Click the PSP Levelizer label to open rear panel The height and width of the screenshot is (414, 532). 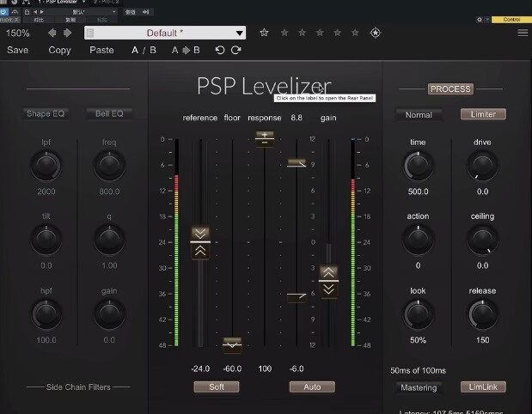coord(264,86)
